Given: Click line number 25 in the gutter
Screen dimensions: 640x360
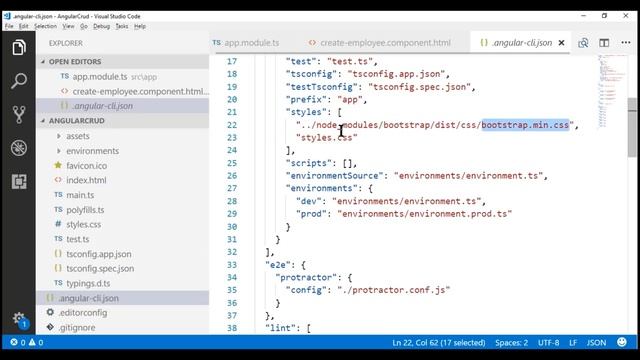Looking at the screenshot, I should click(232, 163).
